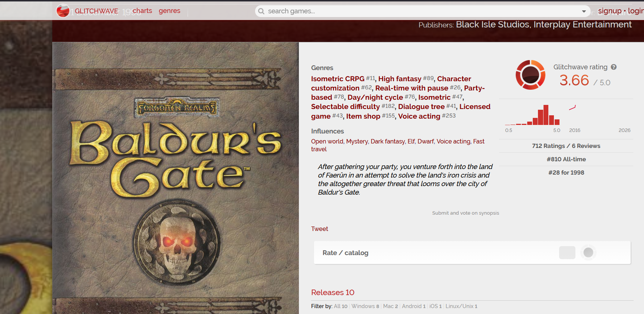Open the genres menu link
Viewport: 644px width, 314px height.
coord(169,11)
